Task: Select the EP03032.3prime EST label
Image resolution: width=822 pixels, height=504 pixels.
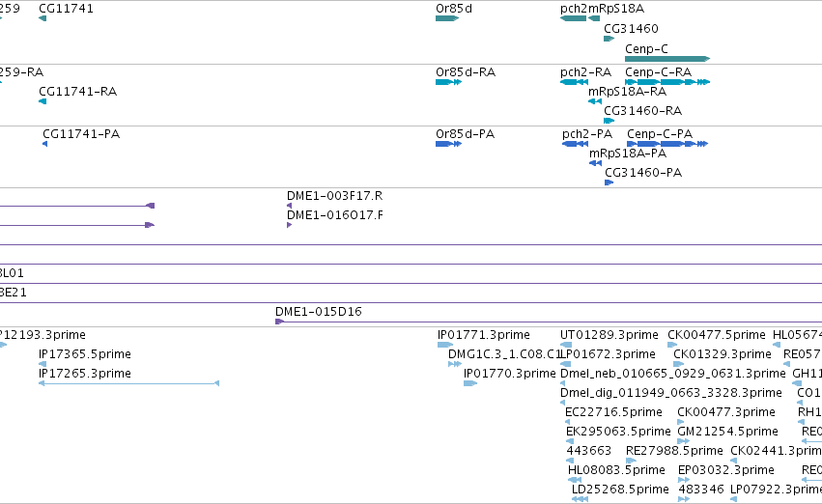Action: coord(726,470)
